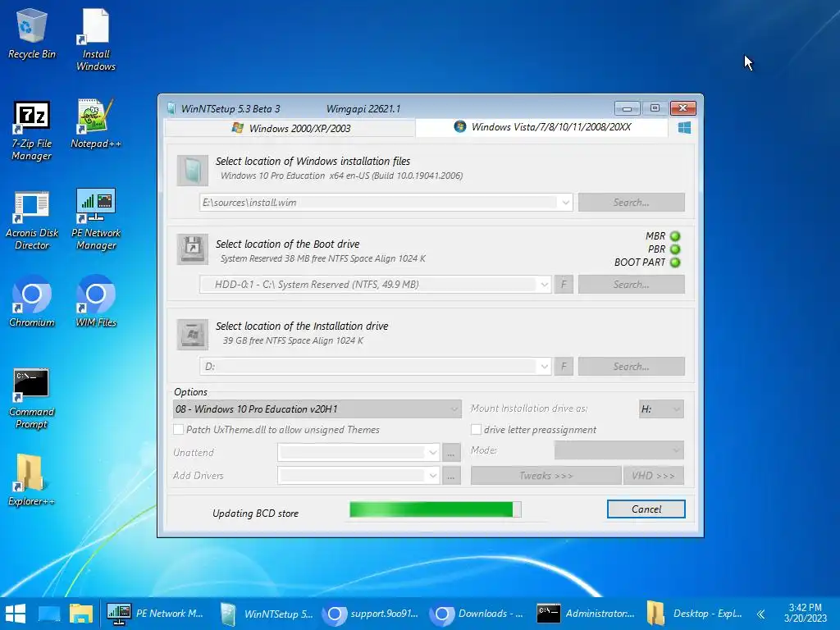Screen dimensions: 840x630
Task: Click the installation drive F format button
Action: coord(564,367)
